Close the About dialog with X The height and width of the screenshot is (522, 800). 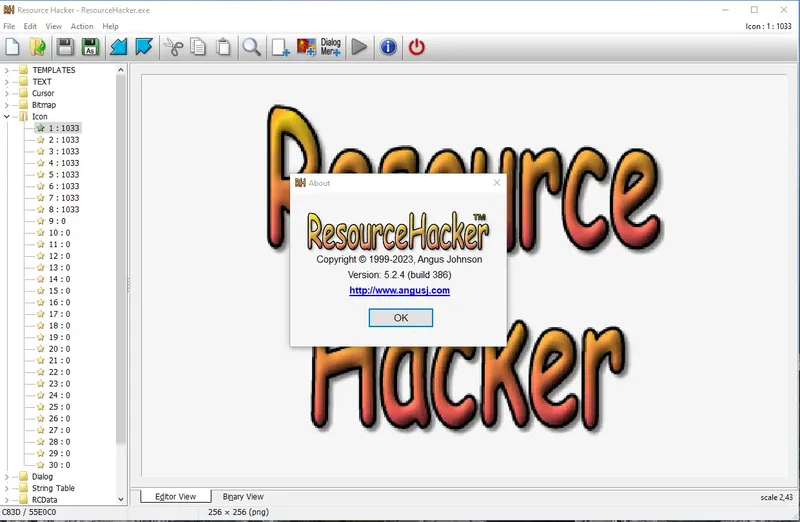click(496, 183)
